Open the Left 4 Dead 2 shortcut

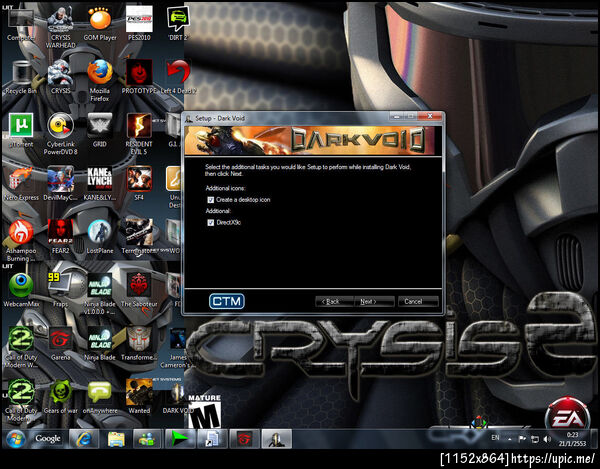[x=178, y=77]
